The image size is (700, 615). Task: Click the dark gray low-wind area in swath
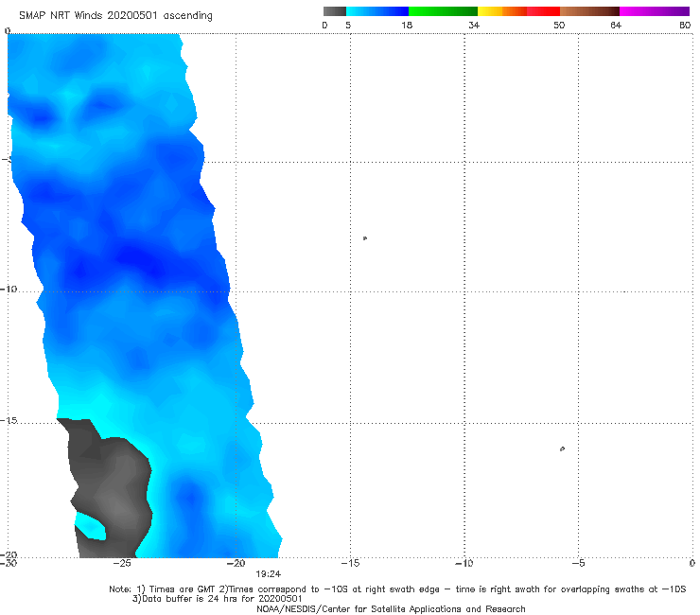coord(112,489)
